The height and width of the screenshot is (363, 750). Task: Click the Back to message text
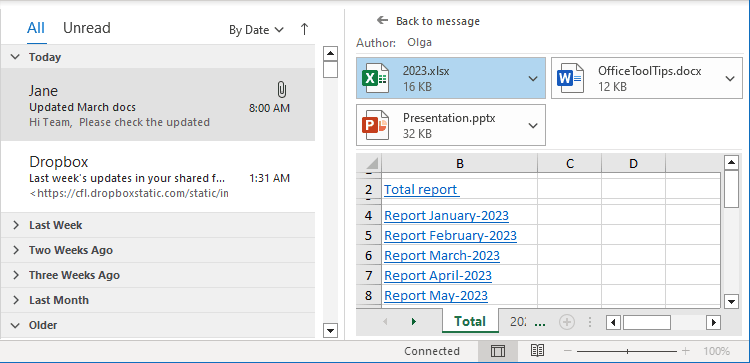[x=438, y=21]
